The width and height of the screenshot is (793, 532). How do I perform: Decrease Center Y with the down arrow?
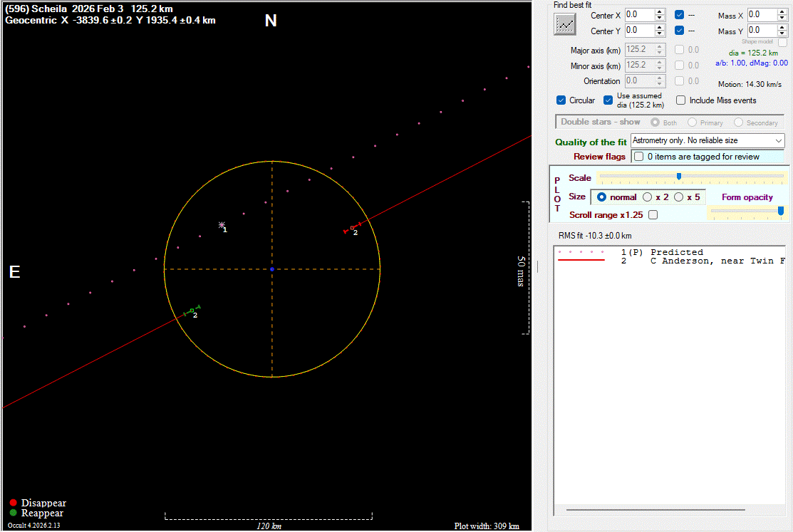660,33
